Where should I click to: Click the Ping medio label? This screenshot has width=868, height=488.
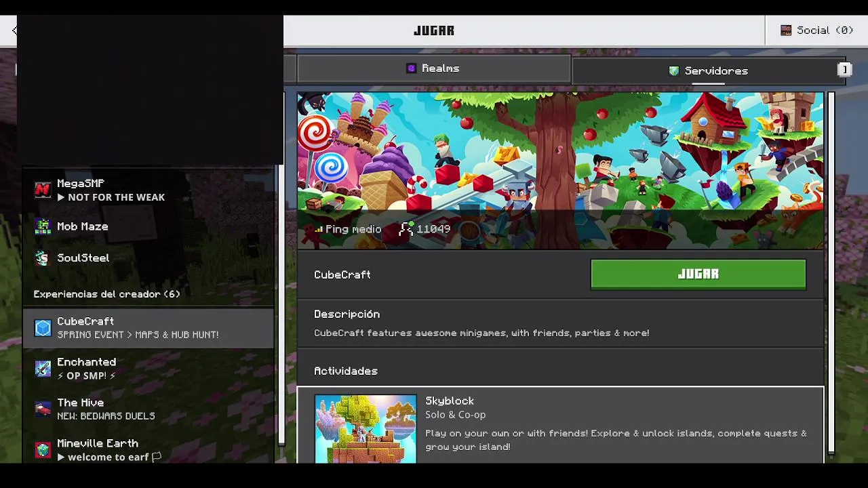(x=353, y=229)
